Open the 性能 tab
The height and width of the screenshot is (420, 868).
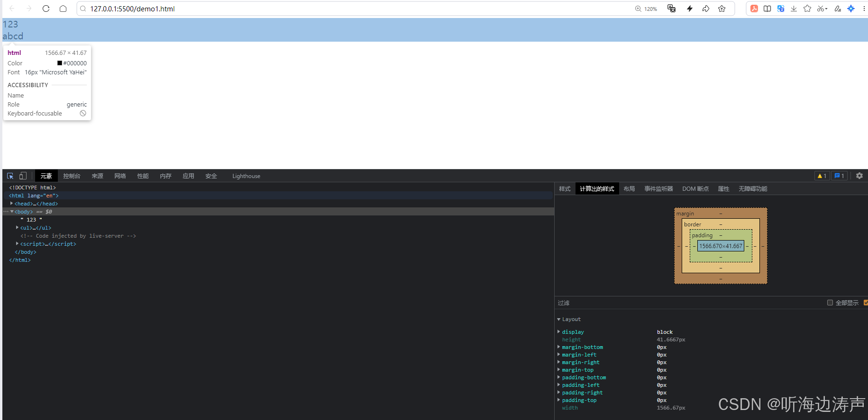[143, 176]
